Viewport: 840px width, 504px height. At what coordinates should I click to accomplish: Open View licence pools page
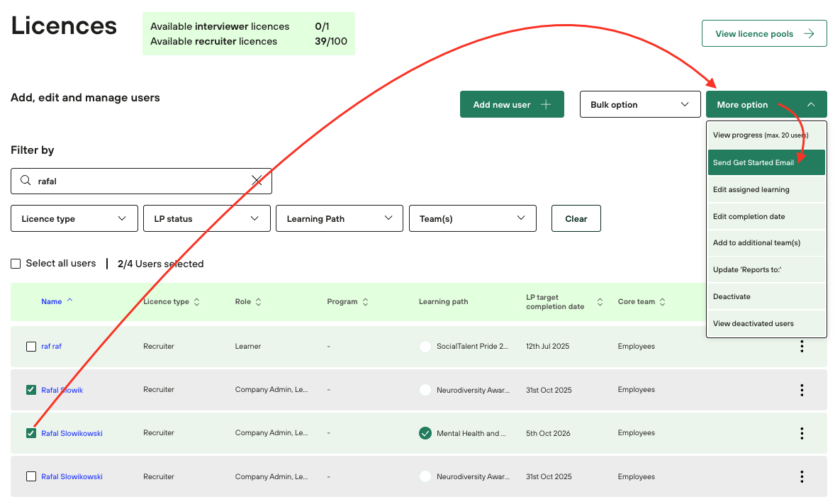[763, 33]
